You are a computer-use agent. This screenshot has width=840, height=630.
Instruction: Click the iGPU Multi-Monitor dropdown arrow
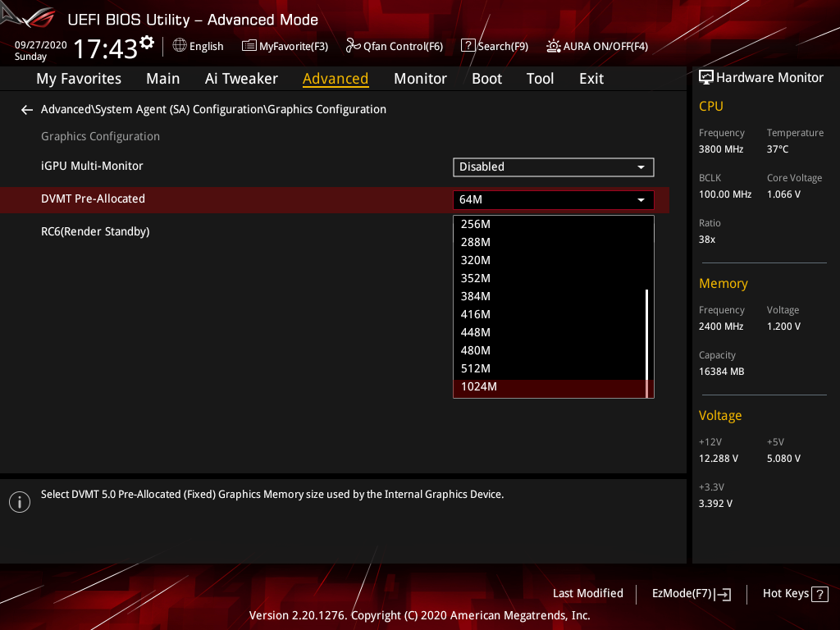[641, 167]
